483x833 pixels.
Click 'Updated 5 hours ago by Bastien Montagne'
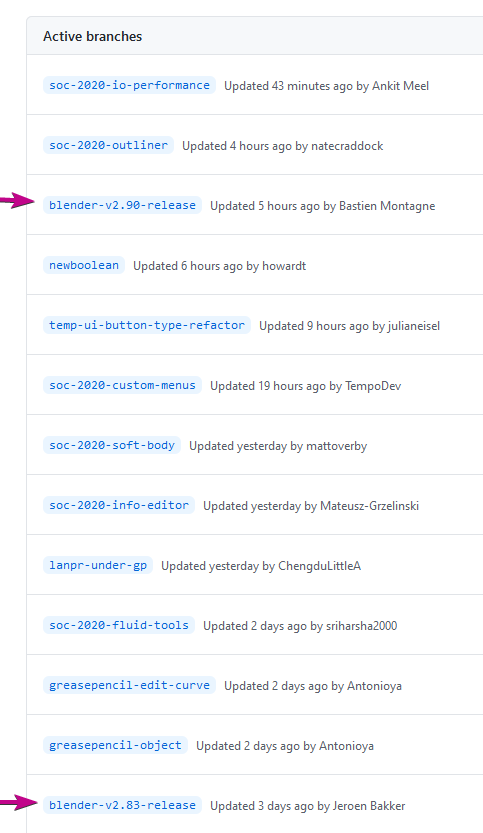click(x=323, y=206)
